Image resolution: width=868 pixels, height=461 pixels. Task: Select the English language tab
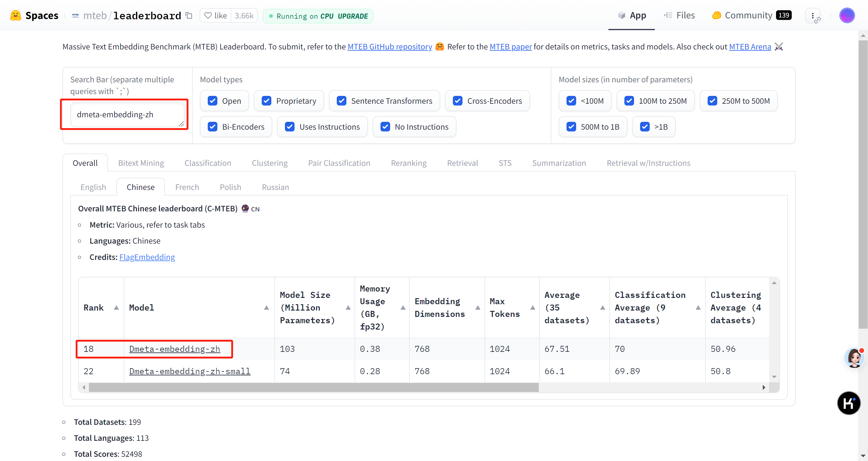[x=93, y=187]
